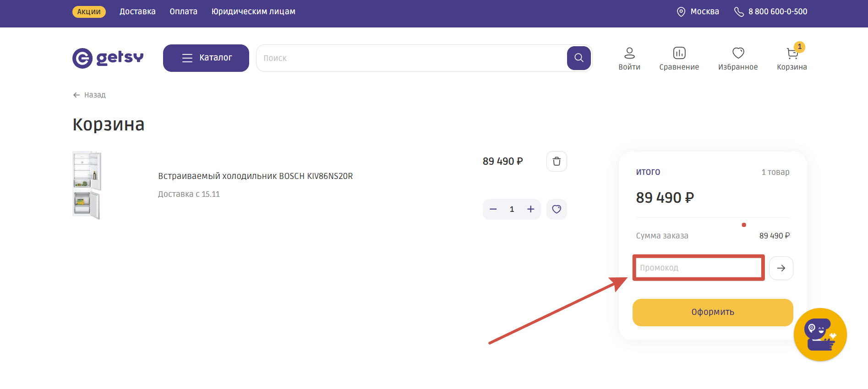
Task: Click the Оформить checkout button
Action: (713, 312)
